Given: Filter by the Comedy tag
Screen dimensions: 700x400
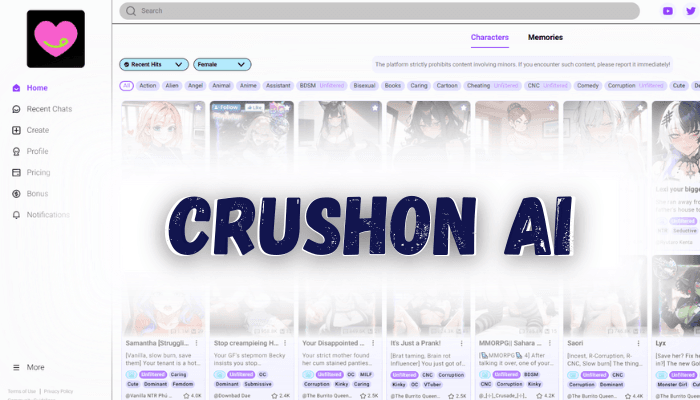Looking at the screenshot, I should (588, 86).
